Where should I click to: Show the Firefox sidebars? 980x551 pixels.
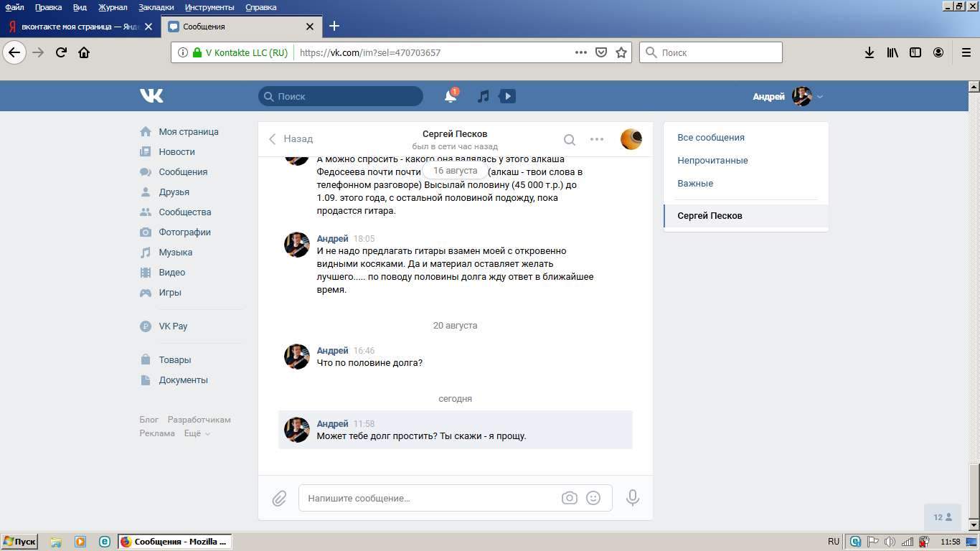915,52
